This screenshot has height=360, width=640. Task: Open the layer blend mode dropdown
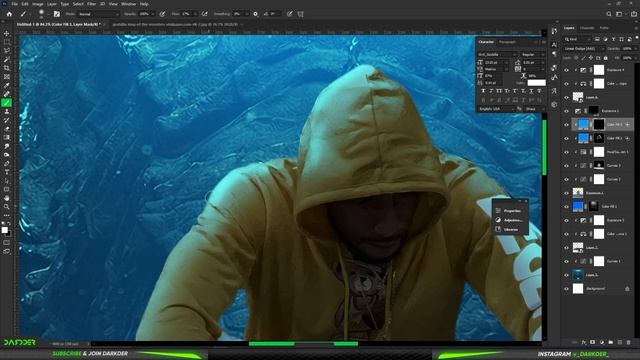[584, 49]
